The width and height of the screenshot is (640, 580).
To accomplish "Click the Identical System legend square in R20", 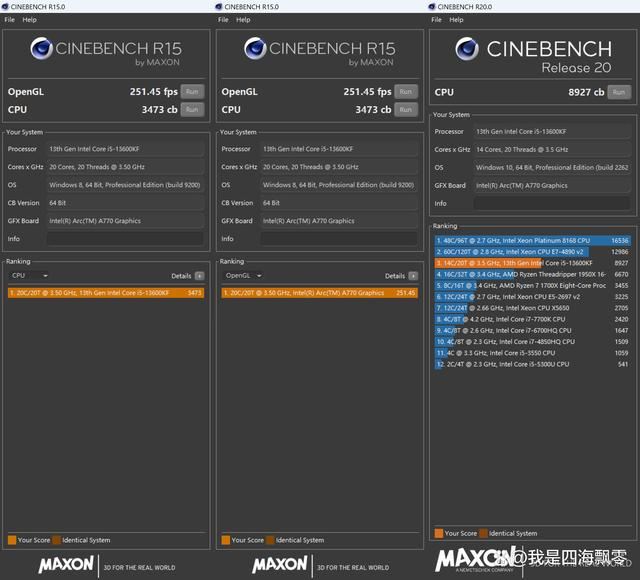I will (484, 533).
